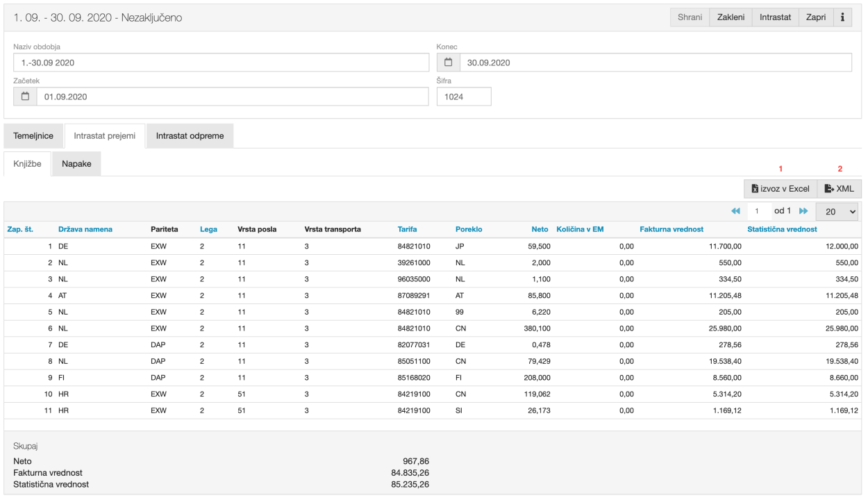The image size is (868, 500).
Task: Go to next page with double-right arrows
Action: tap(803, 211)
